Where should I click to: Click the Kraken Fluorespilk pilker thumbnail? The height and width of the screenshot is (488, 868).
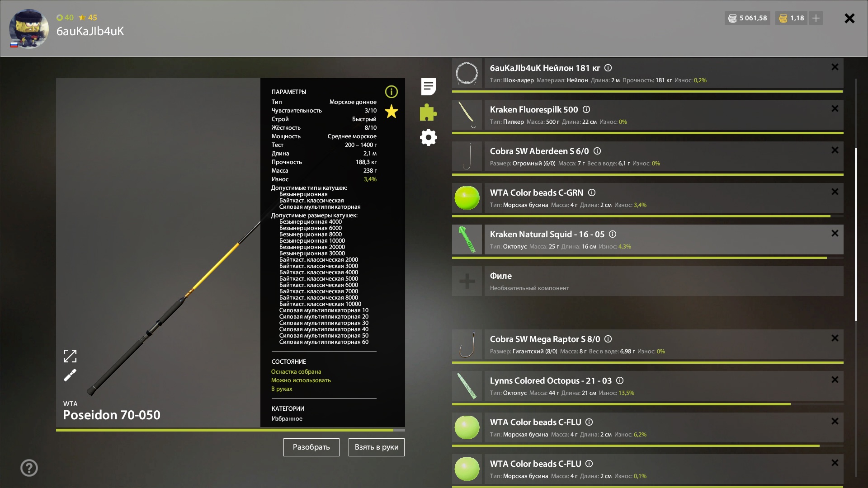(467, 115)
